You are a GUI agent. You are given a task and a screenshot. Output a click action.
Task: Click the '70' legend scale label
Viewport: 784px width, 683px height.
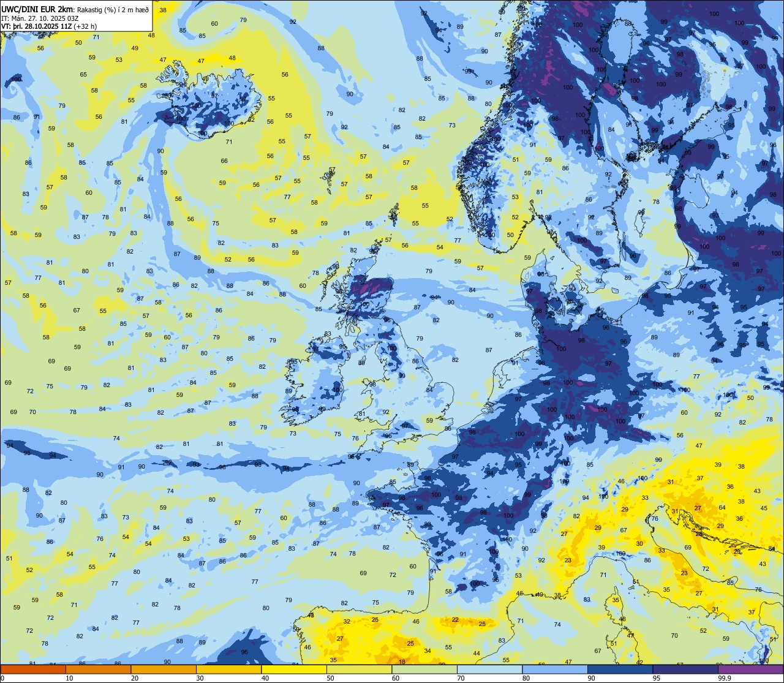461,678
